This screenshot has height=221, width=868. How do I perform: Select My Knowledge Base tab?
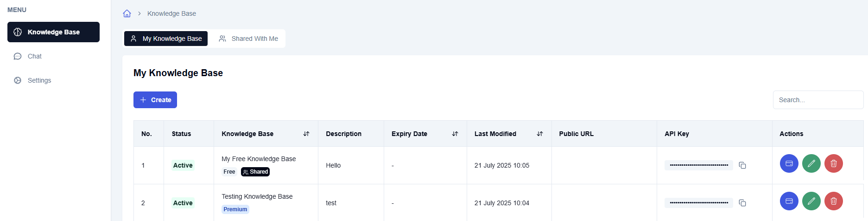pyautogui.click(x=166, y=39)
